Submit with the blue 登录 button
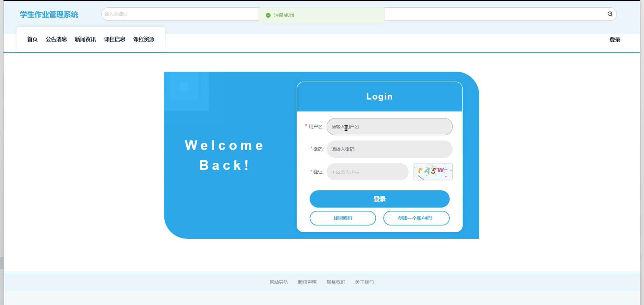 click(x=380, y=199)
